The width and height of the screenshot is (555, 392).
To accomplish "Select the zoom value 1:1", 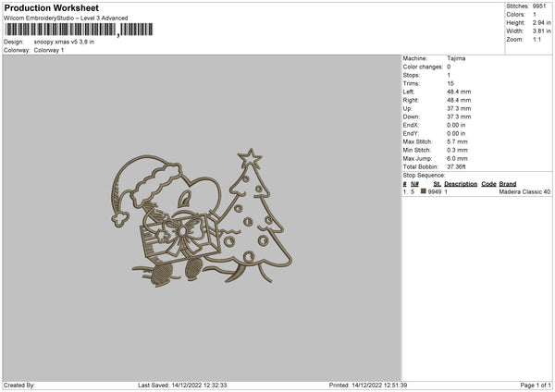I will click(x=536, y=40).
